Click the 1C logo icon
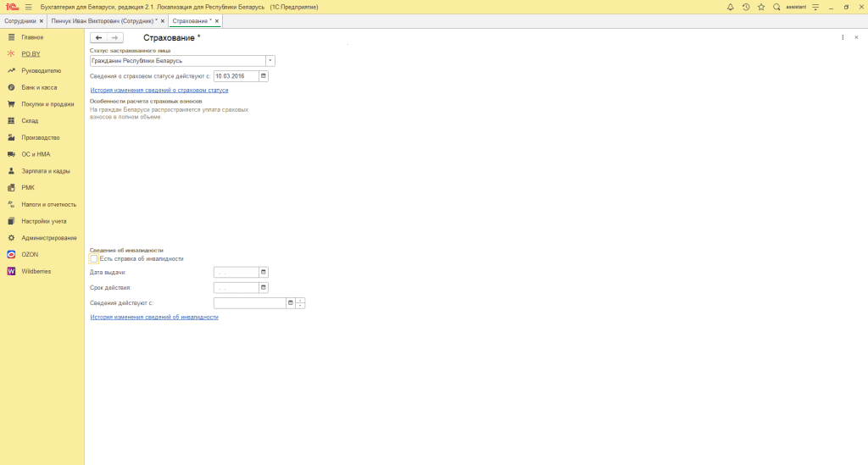Image resolution: width=868 pixels, height=465 pixels. pos(12,7)
